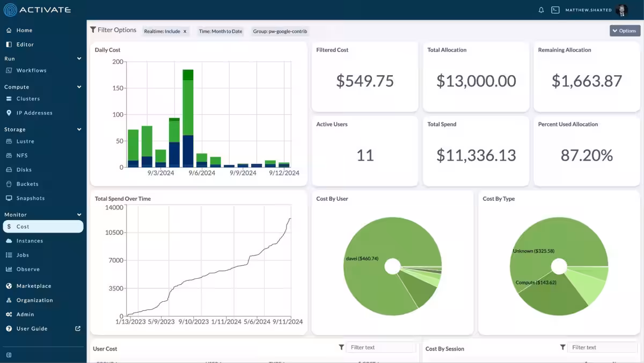Image resolution: width=644 pixels, height=363 pixels.
Task: Open the terminal icon in header
Action: click(x=555, y=10)
